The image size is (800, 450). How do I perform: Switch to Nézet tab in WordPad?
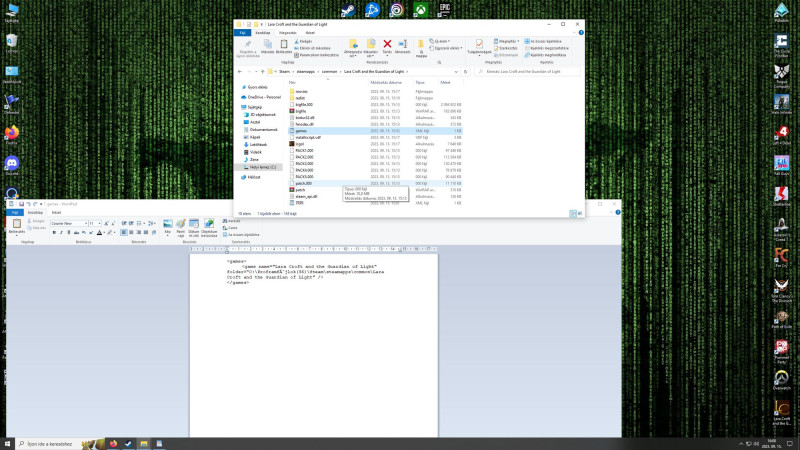pos(56,212)
